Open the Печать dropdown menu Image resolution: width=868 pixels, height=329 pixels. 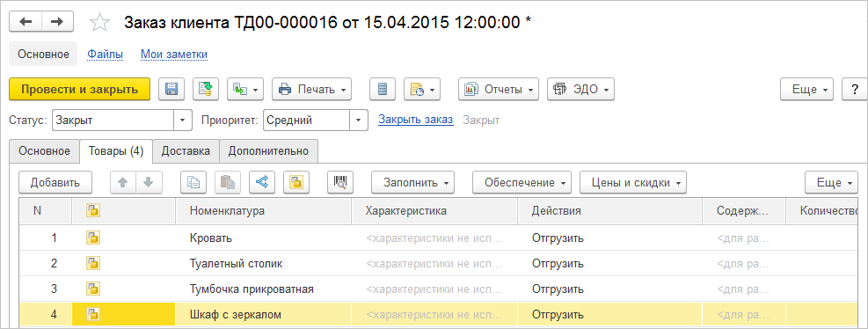tap(312, 89)
